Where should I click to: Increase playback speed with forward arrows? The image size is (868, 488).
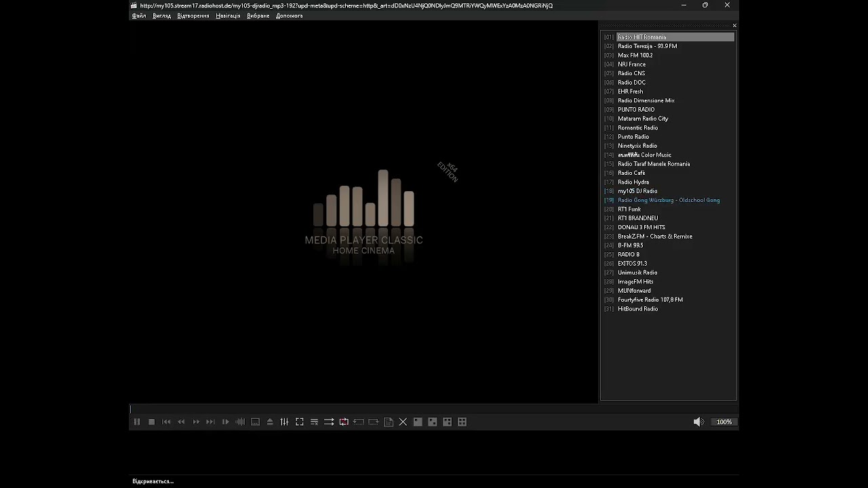[x=196, y=422]
